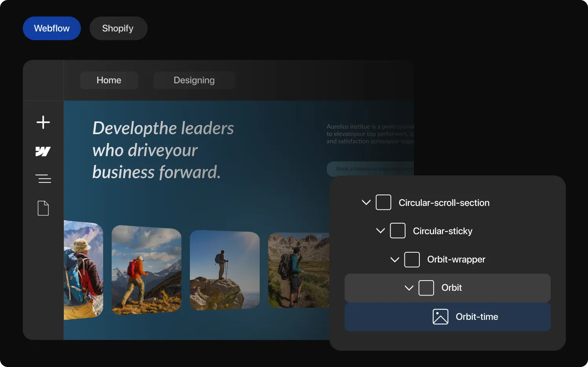Collapse the Circular-sticky chevron

380,231
